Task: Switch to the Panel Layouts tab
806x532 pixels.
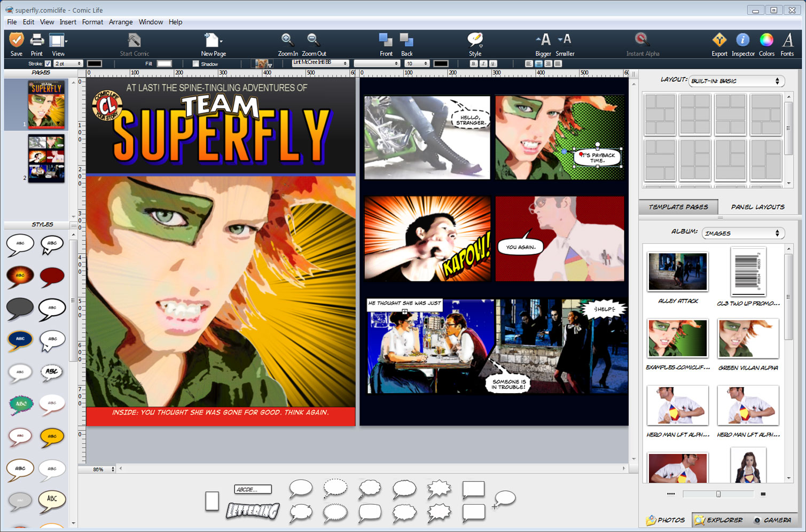Action: 757,207
